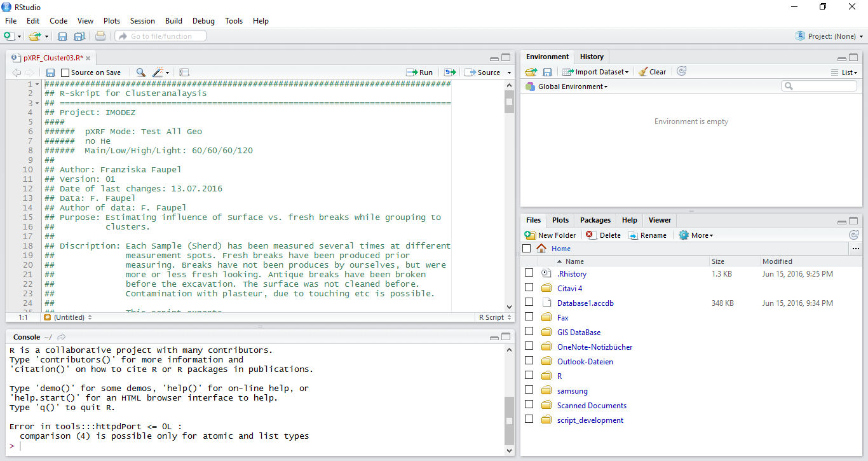
Task: Click the Home icon in Files breadcrumb
Action: (541, 249)
